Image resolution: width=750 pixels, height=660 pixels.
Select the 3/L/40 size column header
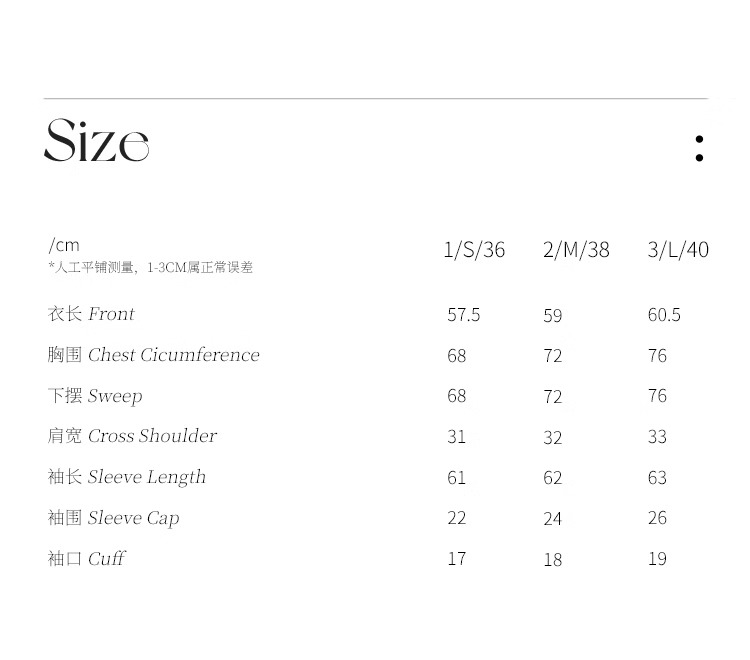pos(678,250)
